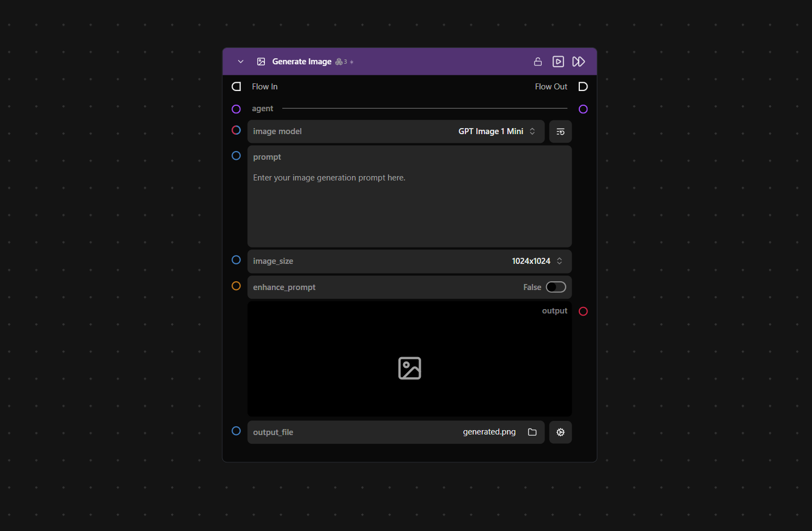Click the image_size input port

click(236, 260)
